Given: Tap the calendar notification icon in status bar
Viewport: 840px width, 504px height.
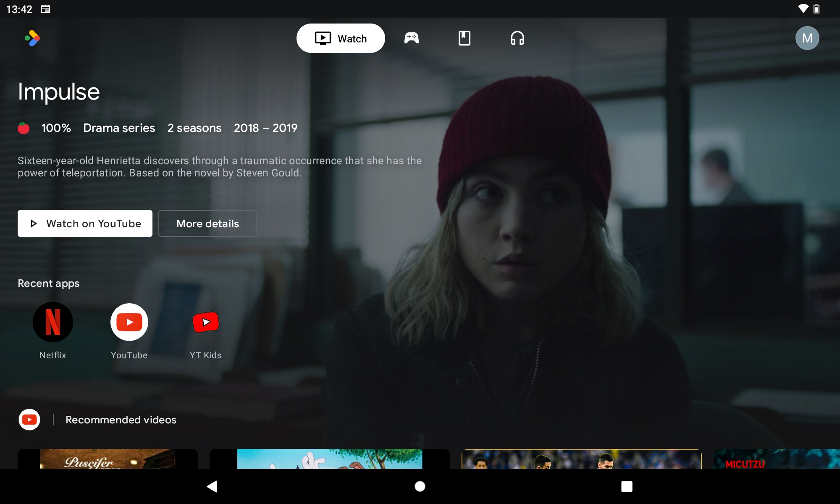Looking at the screenshot, I should pos(45,9).
